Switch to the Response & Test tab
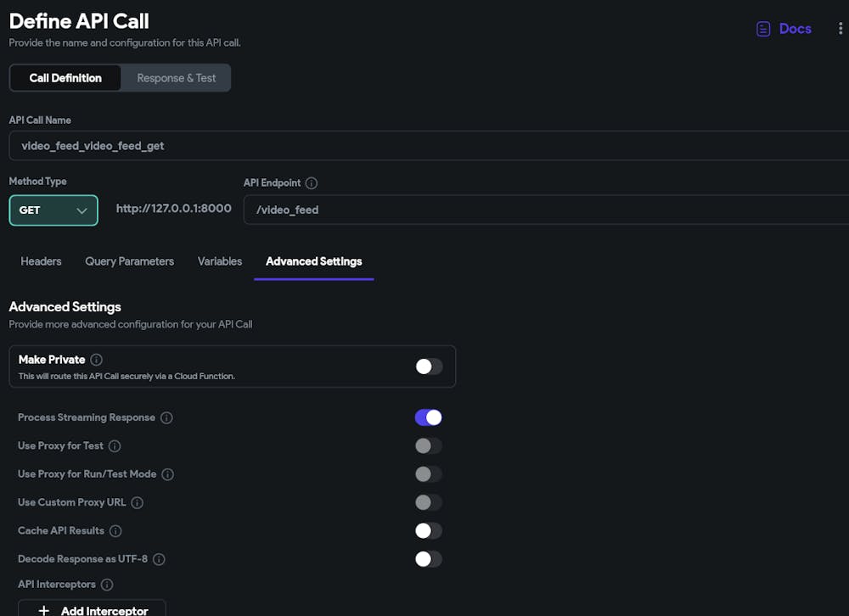This screenshot has width=849, height=616. 177,78
